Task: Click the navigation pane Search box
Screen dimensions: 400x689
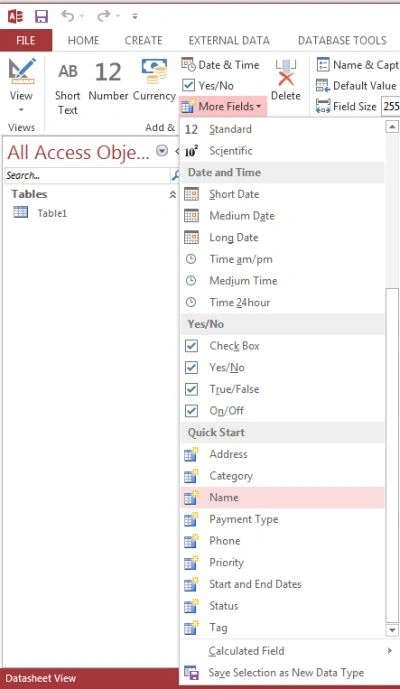Action: 87,175
